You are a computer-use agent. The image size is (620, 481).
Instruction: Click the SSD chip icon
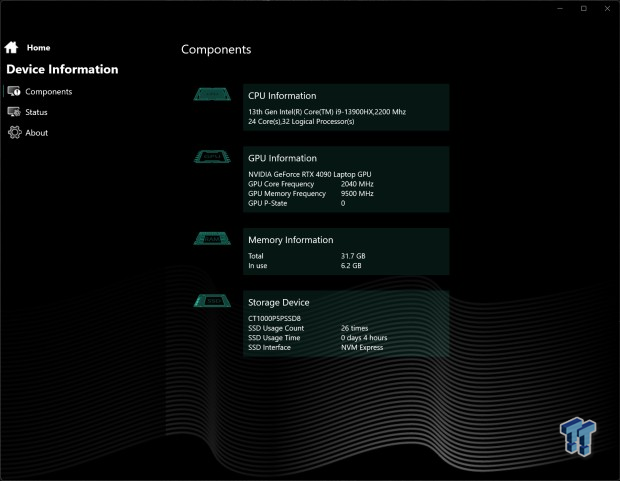coord(212,301)
